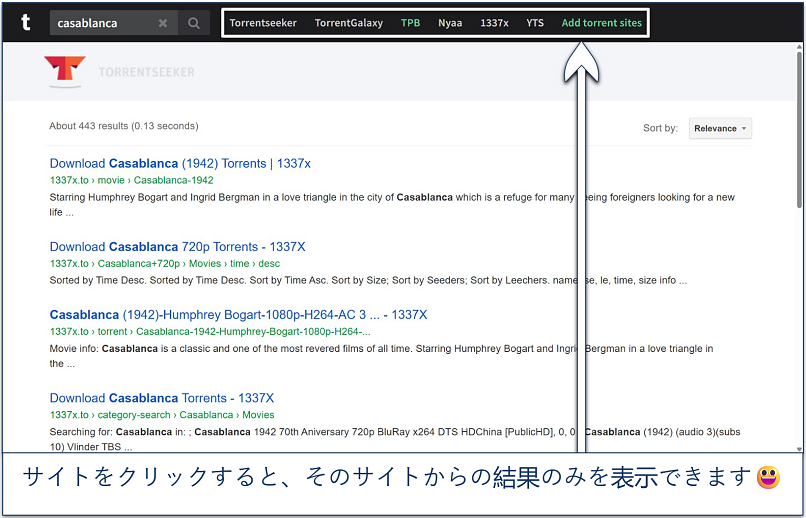Switch to the Torrentseeker tab
Viewport: 806px width, 518px height.
pyautogui.click(x=263, y=23)
